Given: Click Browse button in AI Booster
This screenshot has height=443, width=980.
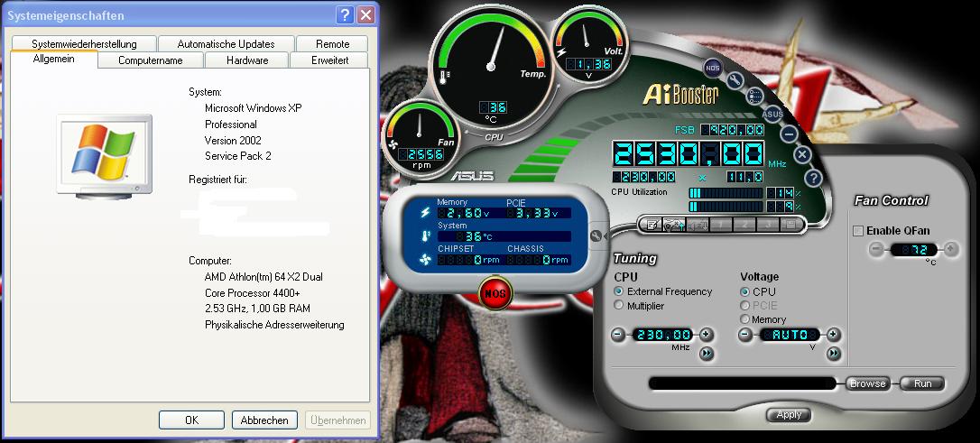Looking at the screenshot, I should pyautogui.click(x=867, y=383).
